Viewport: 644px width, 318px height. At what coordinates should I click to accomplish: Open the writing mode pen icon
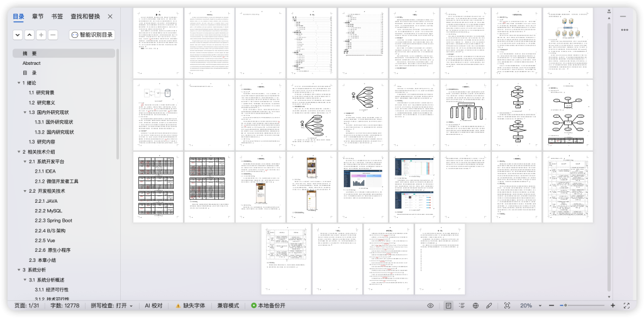pyautogui.click(x=489, y=305)
